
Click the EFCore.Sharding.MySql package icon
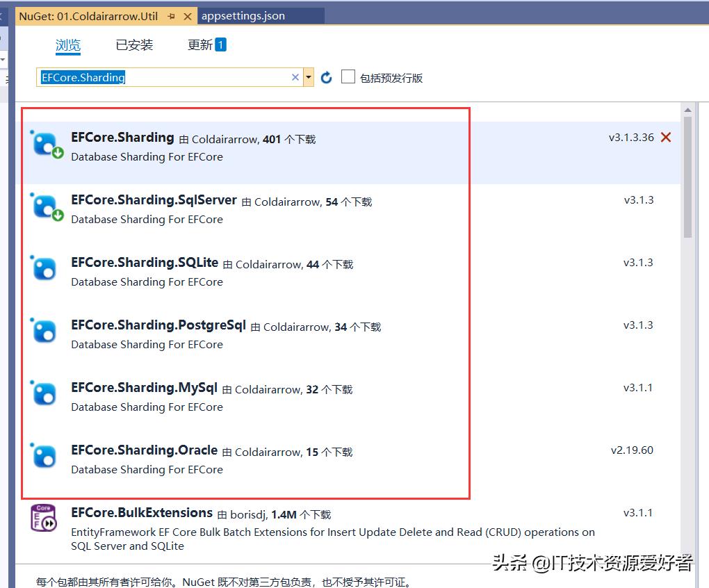(x=44, y=394)
